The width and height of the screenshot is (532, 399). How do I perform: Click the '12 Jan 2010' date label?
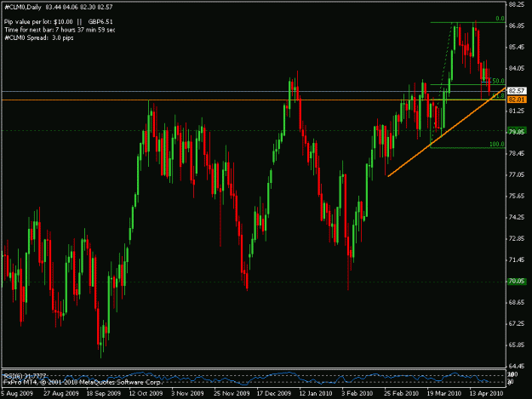point(316,394)
